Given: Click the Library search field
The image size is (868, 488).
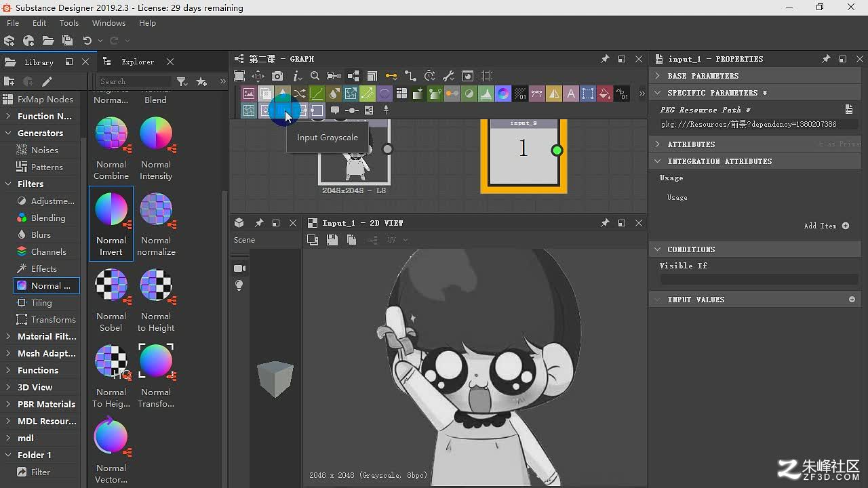Looking at the screenshot, I should (x=134, y=81).
